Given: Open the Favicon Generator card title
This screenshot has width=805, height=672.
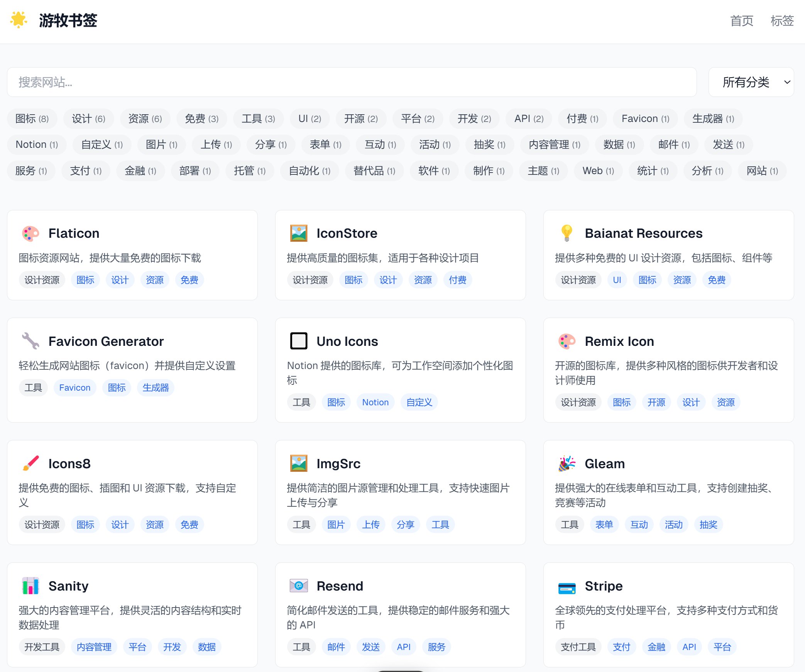Looking at the screenshot, I should click(106, 341).
